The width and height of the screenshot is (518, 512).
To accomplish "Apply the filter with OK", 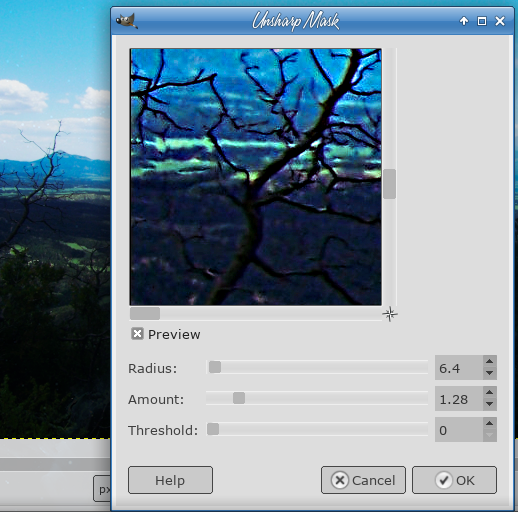I will tap(454, 480).
